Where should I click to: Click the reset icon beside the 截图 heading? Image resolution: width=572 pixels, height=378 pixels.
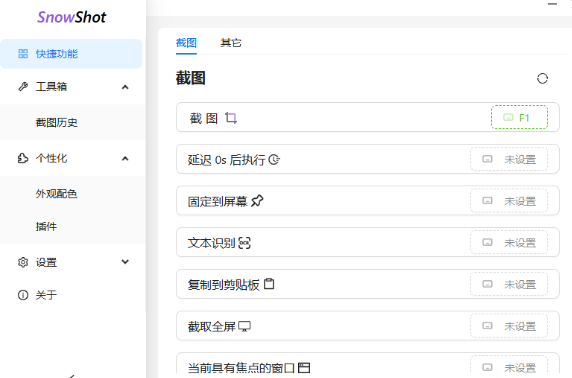542,78
